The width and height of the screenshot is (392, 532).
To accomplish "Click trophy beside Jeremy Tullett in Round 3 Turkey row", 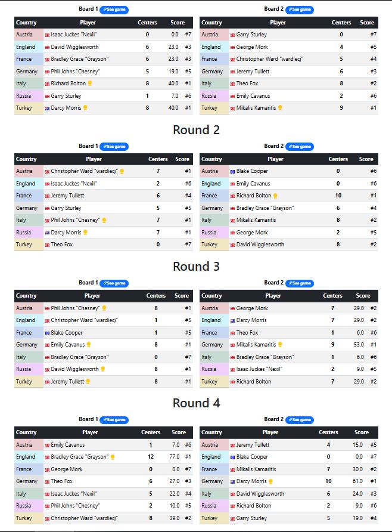I will pyautogui.click(x=87, y=382).
